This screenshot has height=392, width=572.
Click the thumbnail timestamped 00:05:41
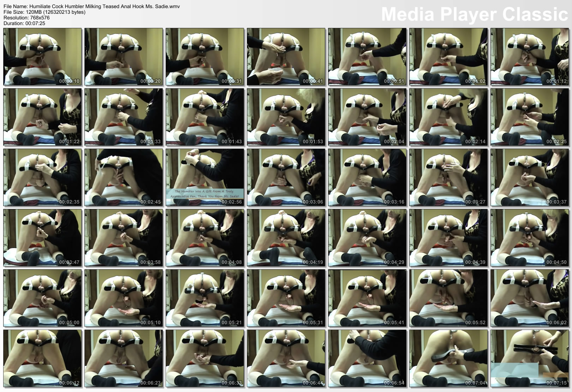[367, 298]
